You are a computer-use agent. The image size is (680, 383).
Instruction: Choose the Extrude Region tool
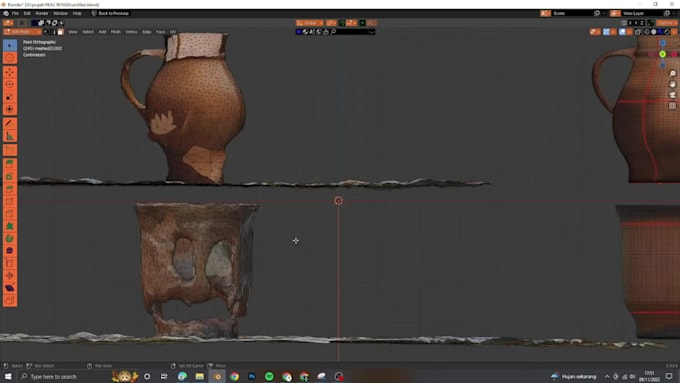pos(10,164)
